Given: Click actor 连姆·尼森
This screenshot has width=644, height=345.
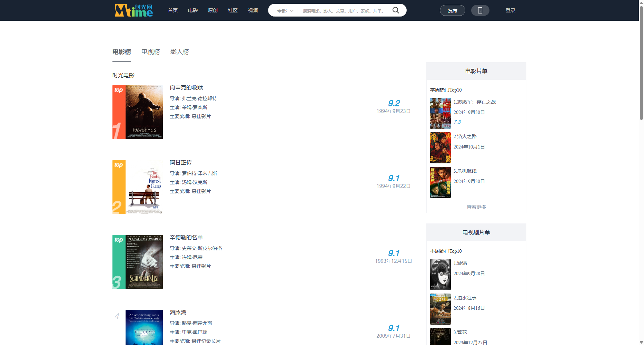Looking at the screenshot, I should pos(192,257).
